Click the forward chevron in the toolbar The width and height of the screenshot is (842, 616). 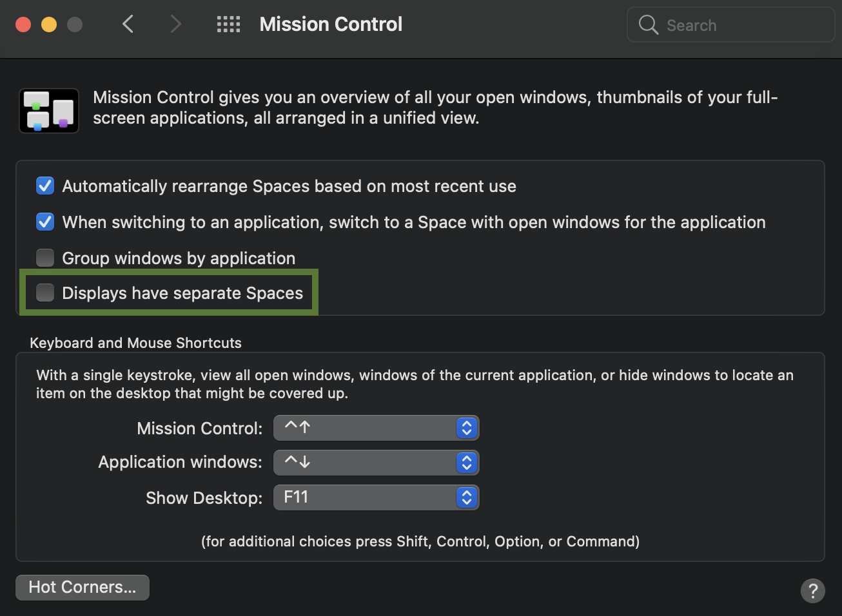pos(175,24)
